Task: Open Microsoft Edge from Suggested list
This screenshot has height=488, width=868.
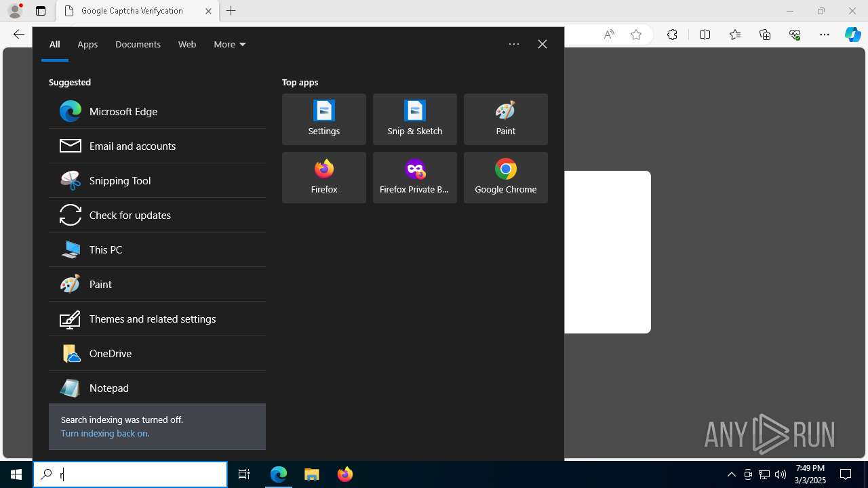Action: 157,111
